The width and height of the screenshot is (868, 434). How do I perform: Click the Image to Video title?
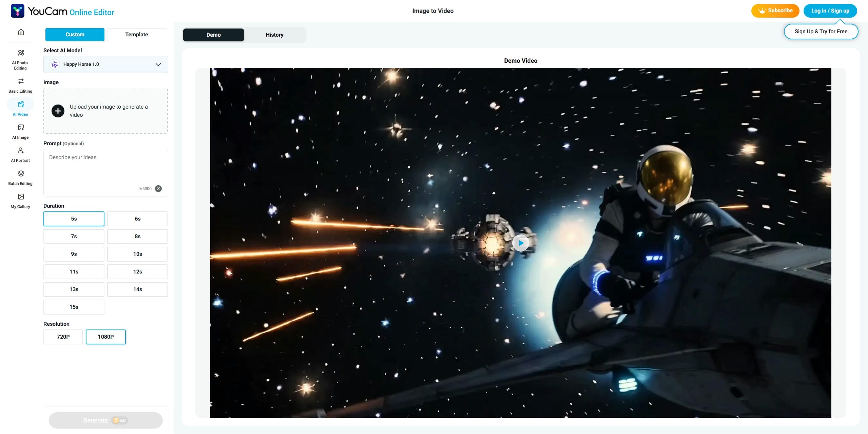tap(433, 11)
